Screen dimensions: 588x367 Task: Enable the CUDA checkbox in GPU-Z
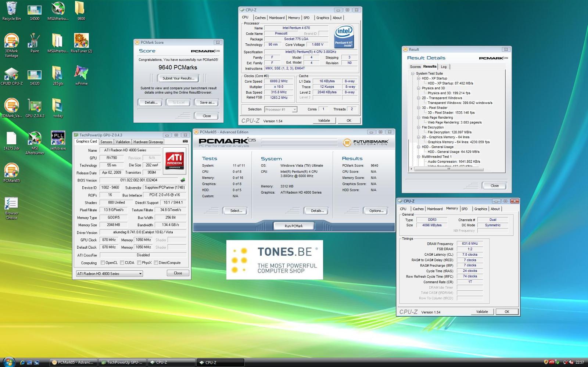122,263
